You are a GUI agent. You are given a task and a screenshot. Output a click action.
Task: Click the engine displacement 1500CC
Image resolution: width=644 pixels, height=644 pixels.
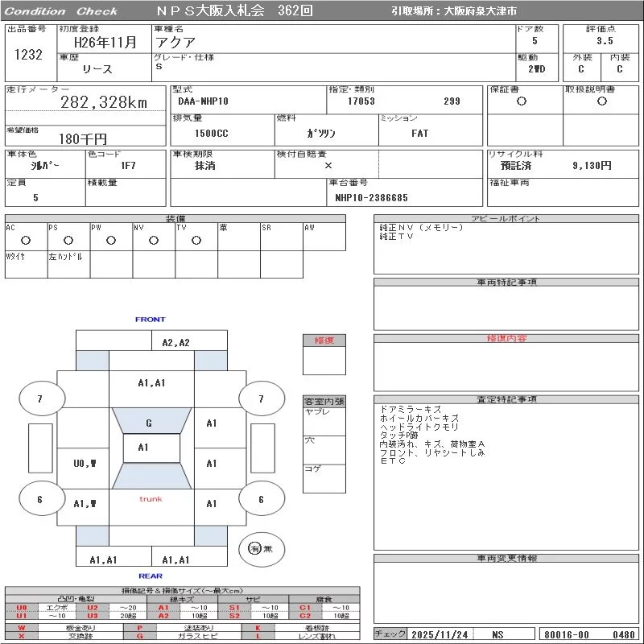pyautogui.click(x=212, y=134)
